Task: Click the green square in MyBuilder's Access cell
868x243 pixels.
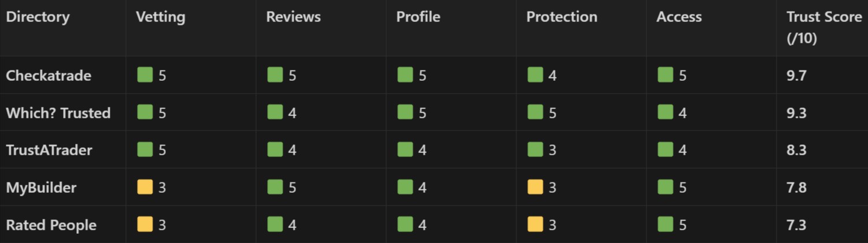Action: (666, 187)
